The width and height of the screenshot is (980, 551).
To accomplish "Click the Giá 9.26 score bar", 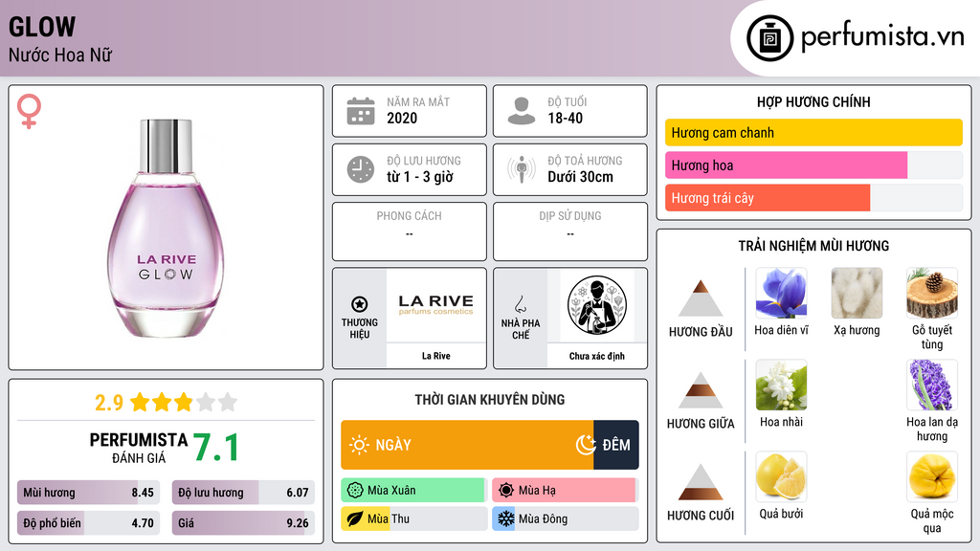I will pyautogui.click(x=243, y=523).
